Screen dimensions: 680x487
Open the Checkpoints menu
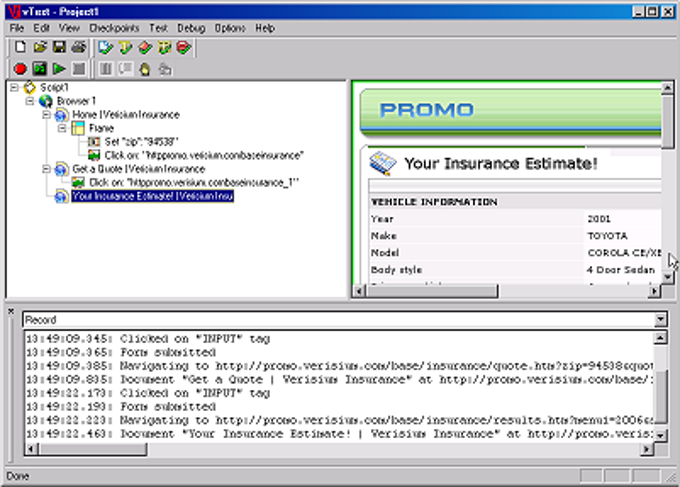click(114, 28)
